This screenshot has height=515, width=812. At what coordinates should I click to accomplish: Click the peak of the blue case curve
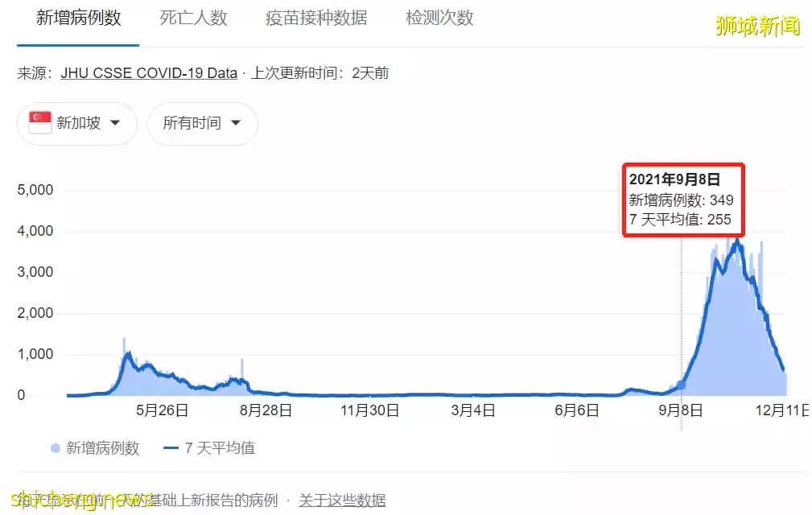tap(736, 241)
